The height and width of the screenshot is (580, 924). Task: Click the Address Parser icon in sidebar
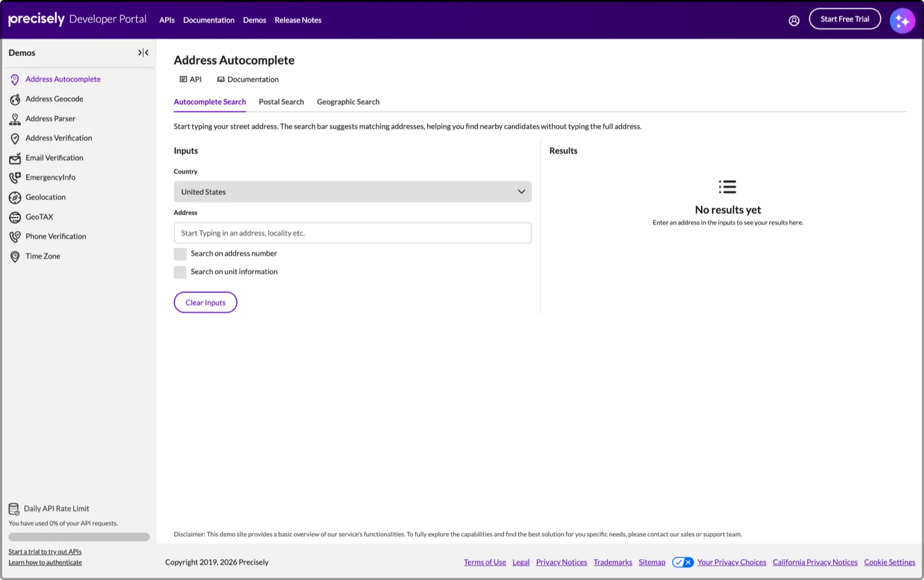(x=15, y=119)
